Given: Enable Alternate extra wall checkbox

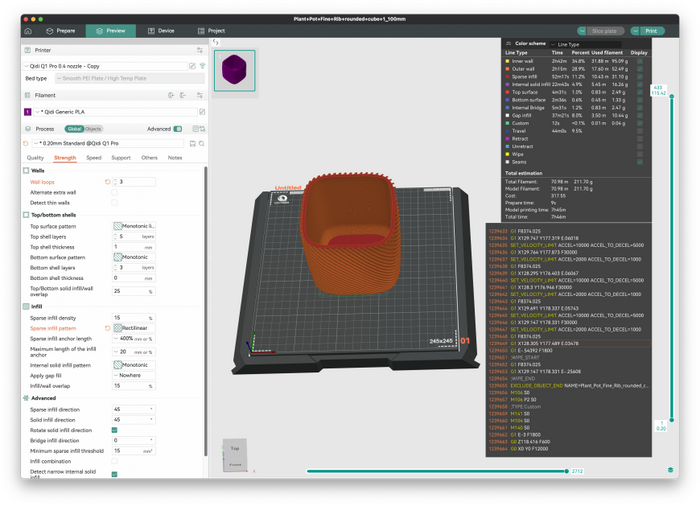Looking at the screenshot, I should (x=114, y=192).
